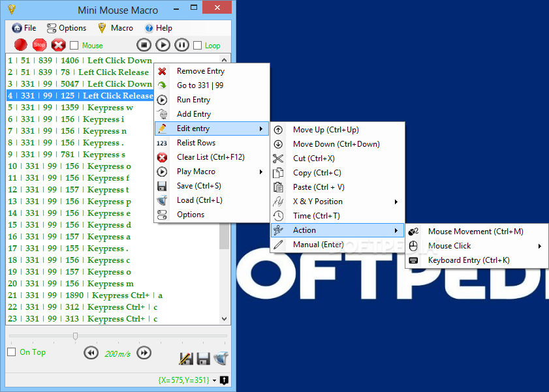Click the Time clock icon
549x392 pixels.
pos(278,216)
